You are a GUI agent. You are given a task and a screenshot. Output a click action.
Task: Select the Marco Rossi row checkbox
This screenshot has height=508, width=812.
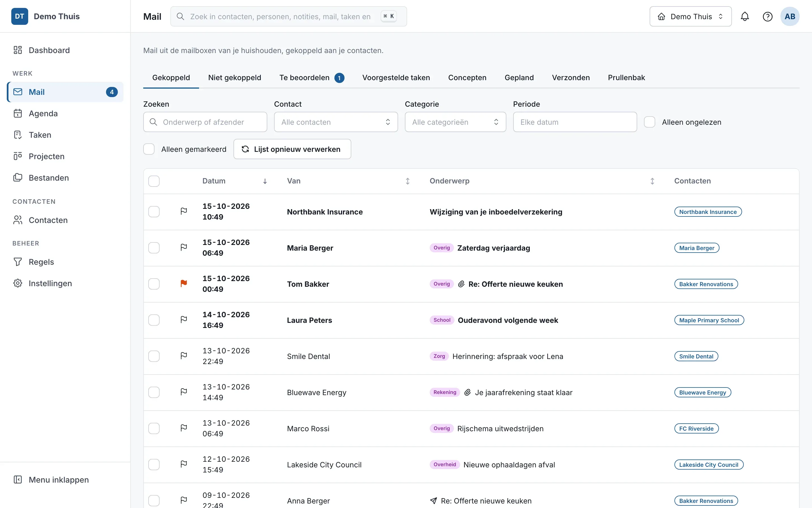click(x=154, y=428)
